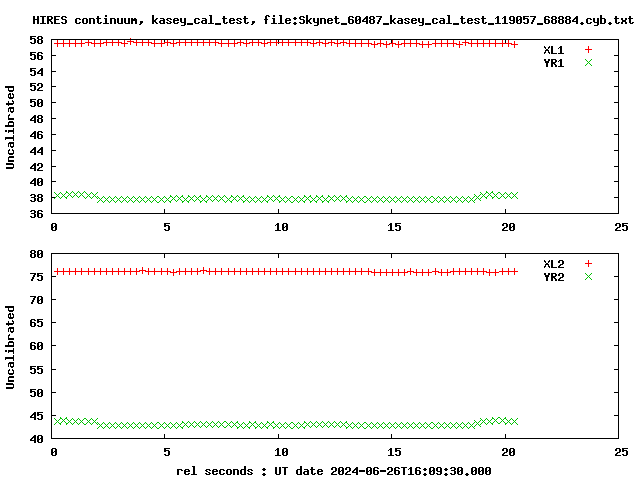Click the XL2 legend label
640x480 pixels.
tap(553, 264)
